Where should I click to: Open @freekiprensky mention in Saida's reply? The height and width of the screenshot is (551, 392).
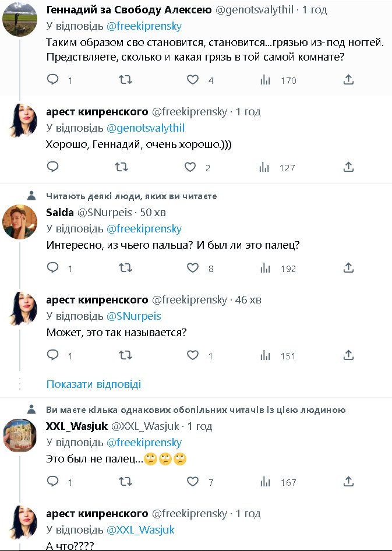point(144,228)
